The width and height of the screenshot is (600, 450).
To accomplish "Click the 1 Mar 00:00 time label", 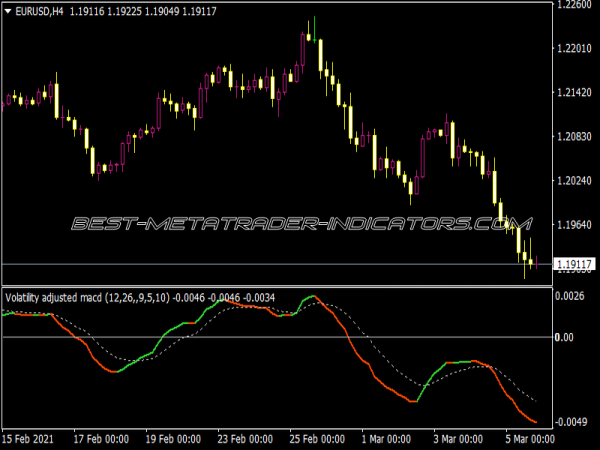I will tap(386, 439).
